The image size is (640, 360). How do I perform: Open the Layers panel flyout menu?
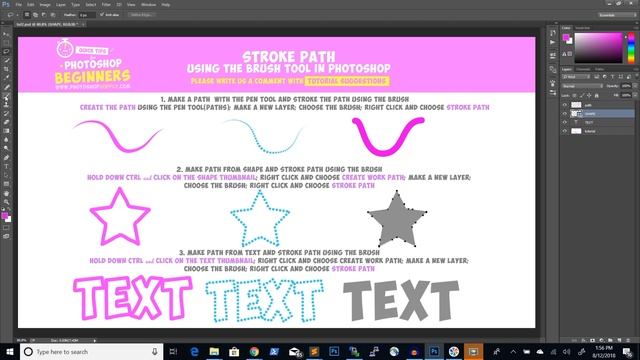pos(637,69)
